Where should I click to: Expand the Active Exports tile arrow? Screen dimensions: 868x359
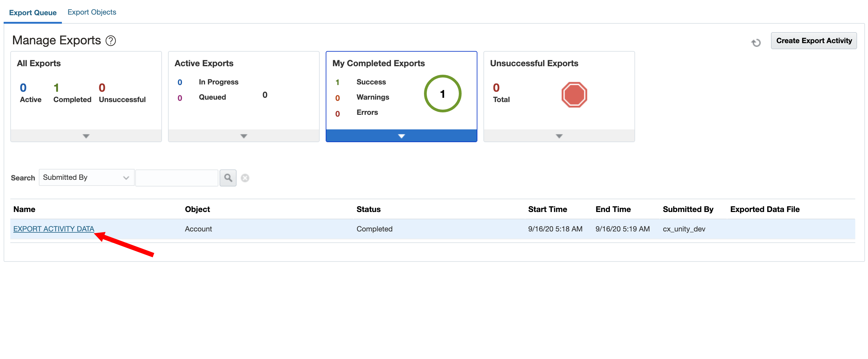pyautogui.click(x=244, y=136)
